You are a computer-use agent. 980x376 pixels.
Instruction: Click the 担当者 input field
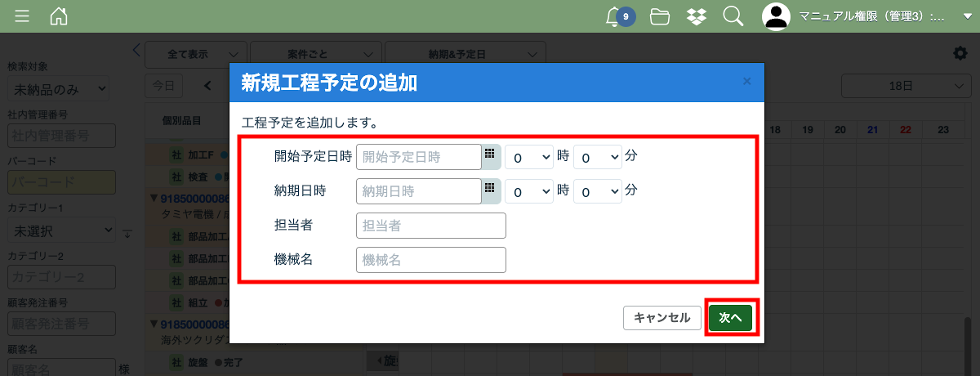click(431, 226)
